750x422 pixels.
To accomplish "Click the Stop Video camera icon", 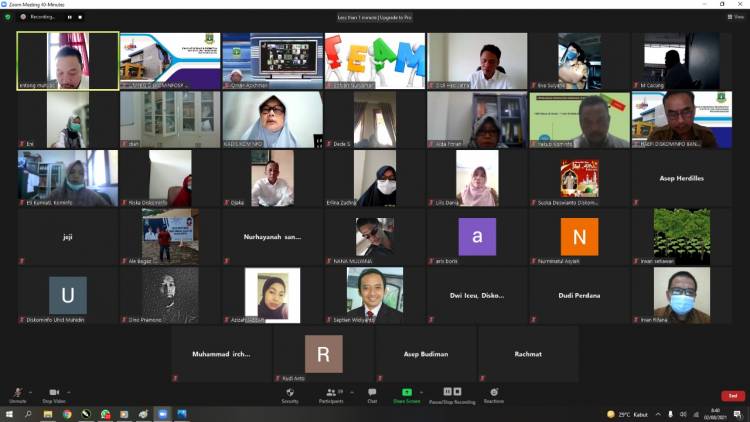I will pos(54,392).
